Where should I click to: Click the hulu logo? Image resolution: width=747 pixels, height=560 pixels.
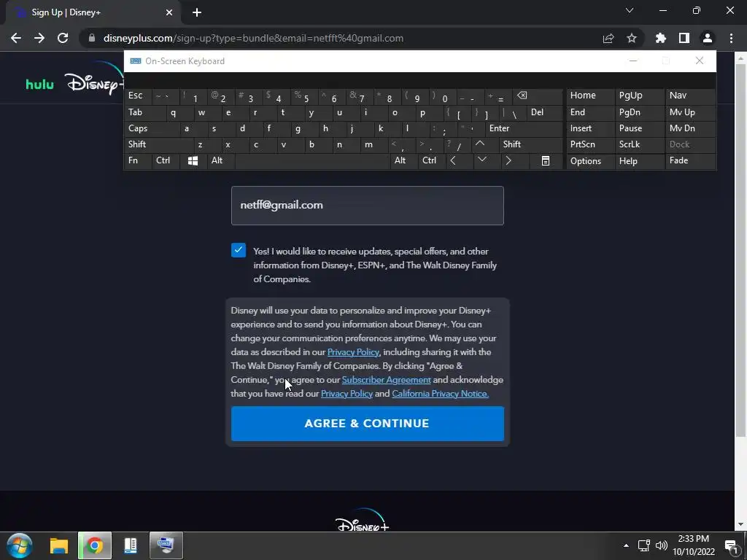[39, 85]
